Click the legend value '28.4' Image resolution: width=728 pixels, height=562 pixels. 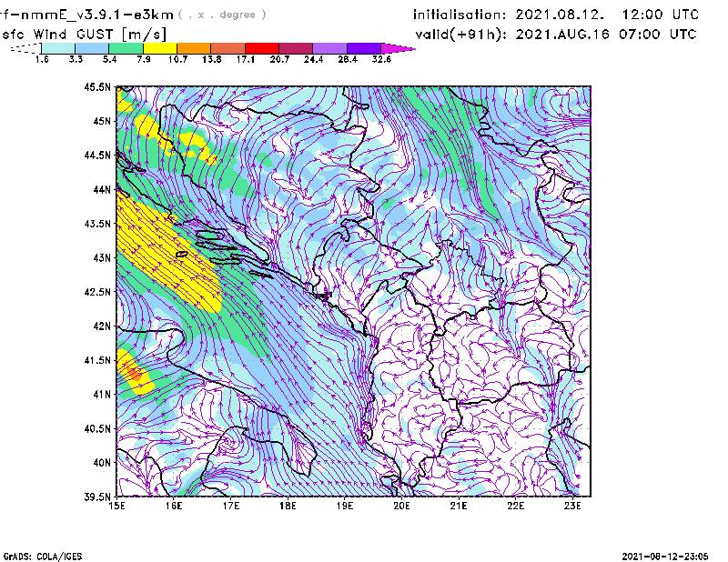[348, 59]
